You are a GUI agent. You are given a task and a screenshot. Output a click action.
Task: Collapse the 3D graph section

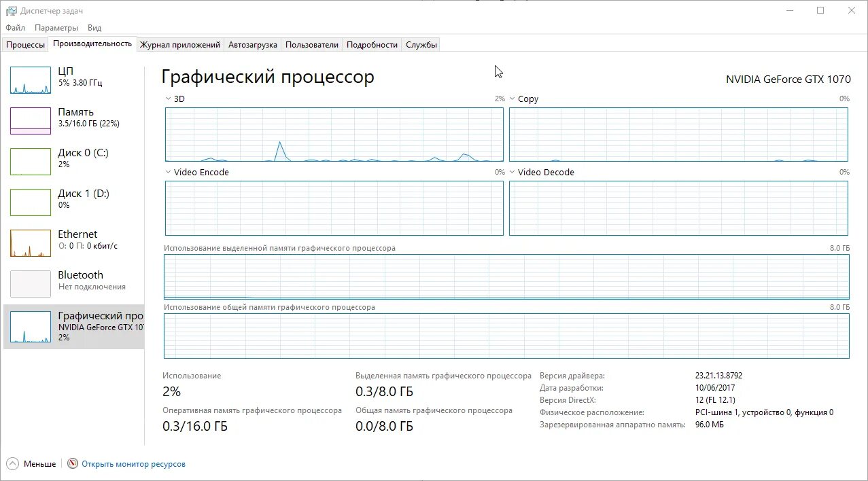click(167, 99)
